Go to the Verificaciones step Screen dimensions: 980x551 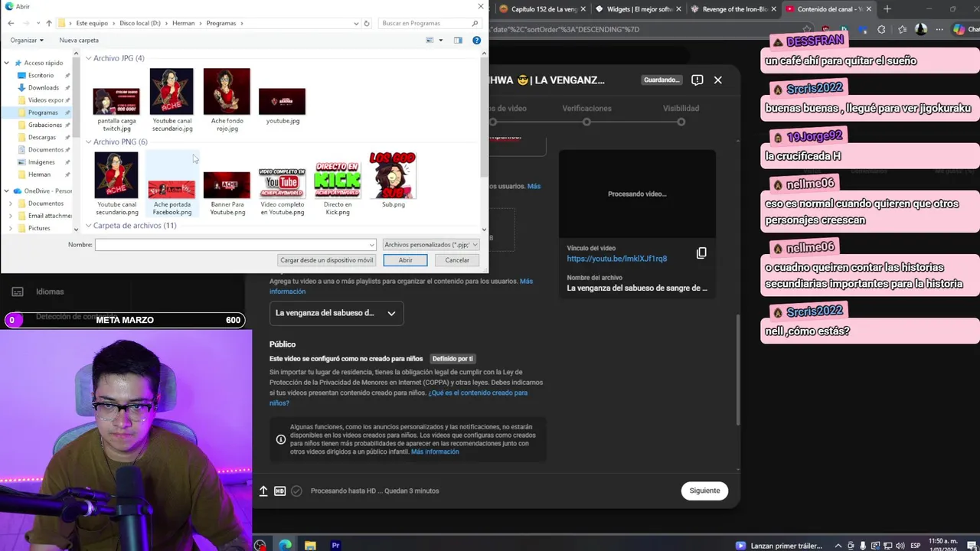tap(586, 109)
